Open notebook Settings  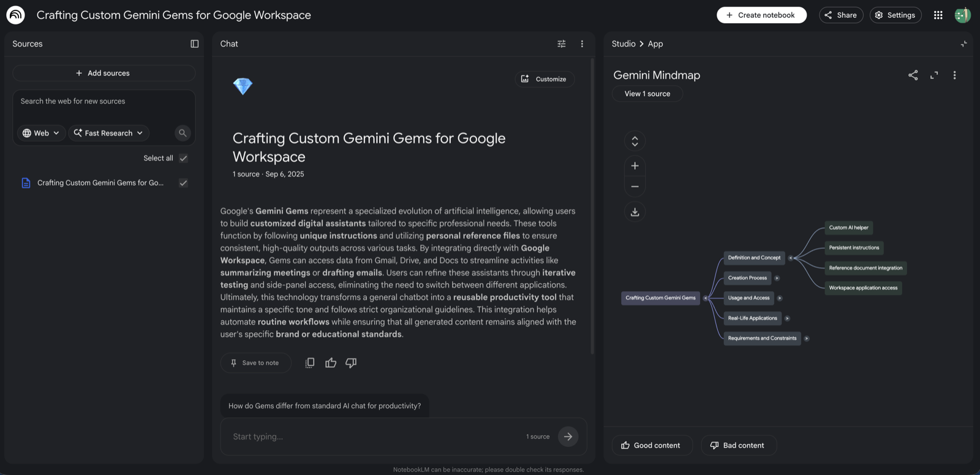click(x=895, y=15)
